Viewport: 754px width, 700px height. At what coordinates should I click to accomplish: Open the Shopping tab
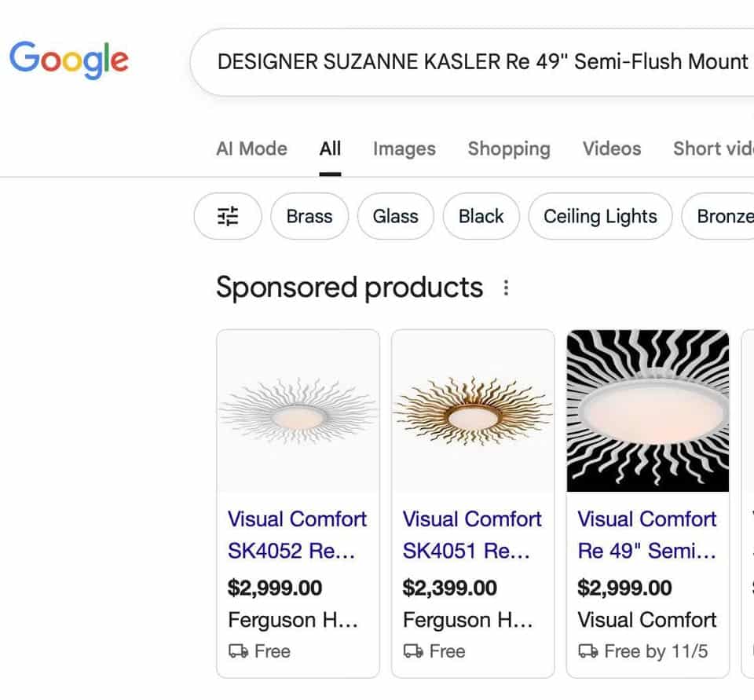pyautogui.click(x=509, y=148)
